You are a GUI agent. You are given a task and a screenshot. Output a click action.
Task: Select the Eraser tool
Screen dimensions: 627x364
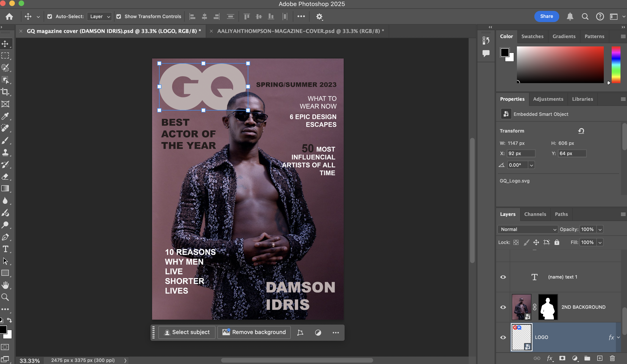pos(5,177)
